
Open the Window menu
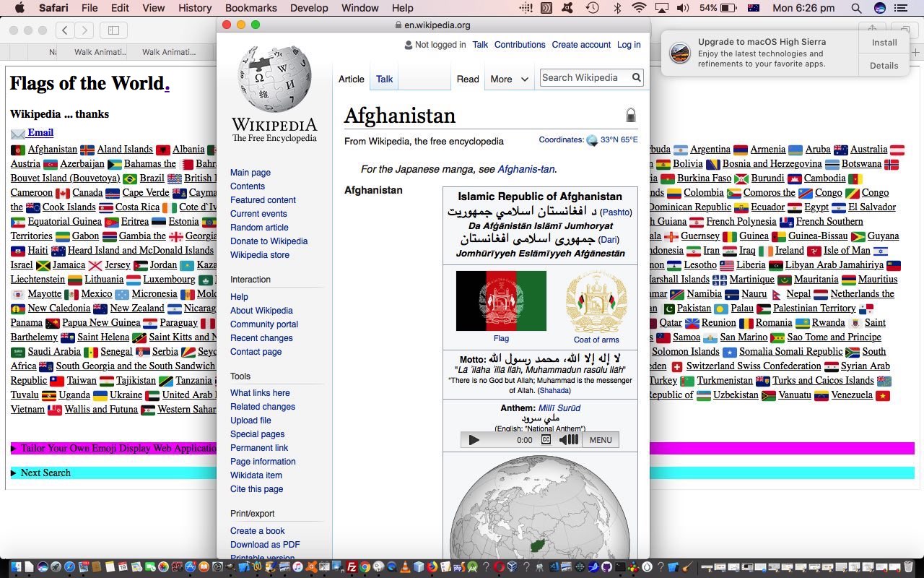pyautogui.click(x=359, y=8)
